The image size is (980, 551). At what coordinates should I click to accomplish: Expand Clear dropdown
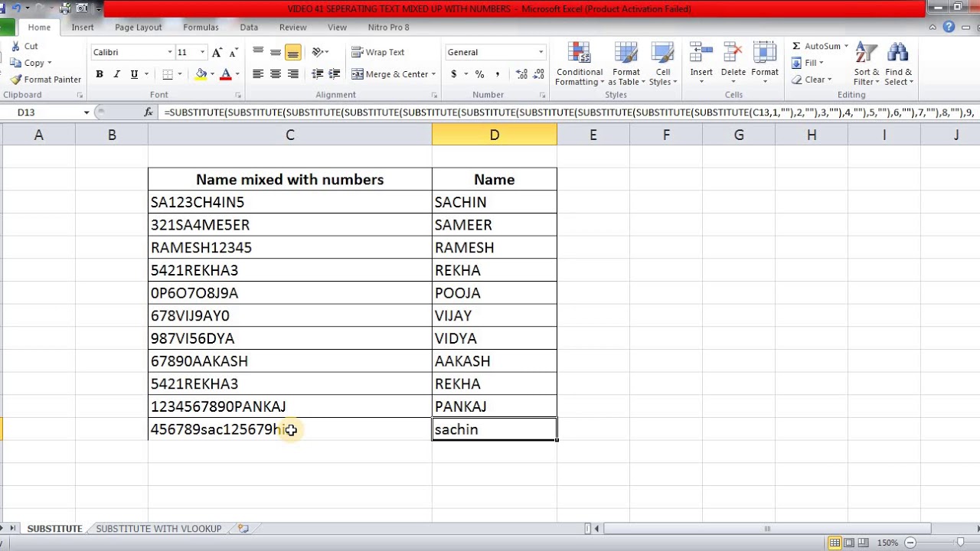[x=829, y=80]
